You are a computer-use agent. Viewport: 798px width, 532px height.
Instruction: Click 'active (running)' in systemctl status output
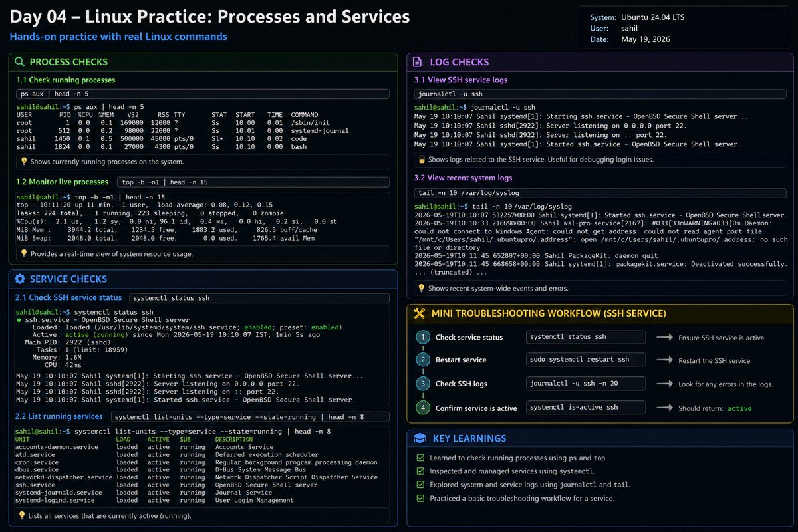click(x=96, y=335)
